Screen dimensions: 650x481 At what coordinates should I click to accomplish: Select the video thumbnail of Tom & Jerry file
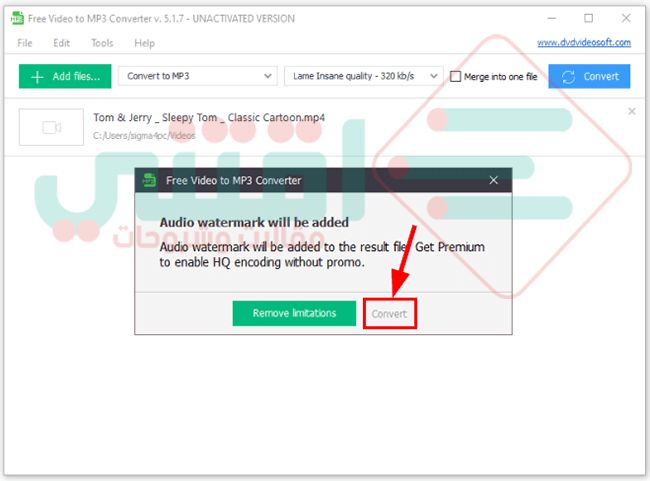pyautogui.click(x=51, y=127)
